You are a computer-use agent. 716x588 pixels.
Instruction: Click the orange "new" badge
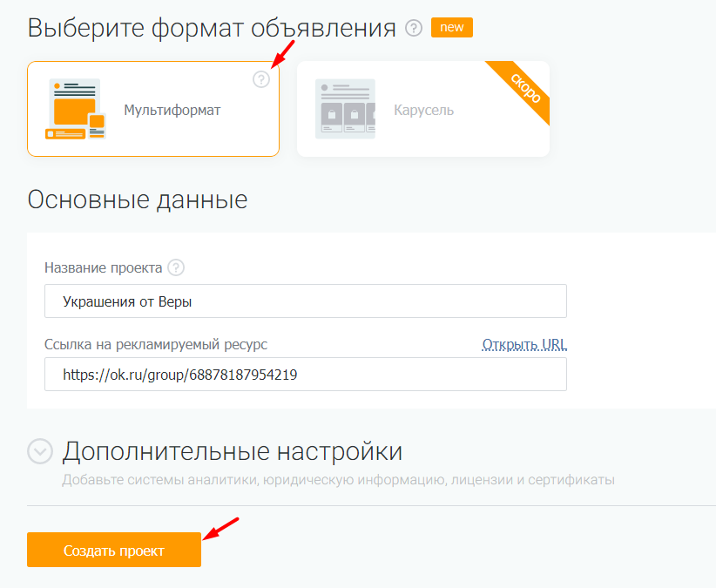[x=452, y=28]
